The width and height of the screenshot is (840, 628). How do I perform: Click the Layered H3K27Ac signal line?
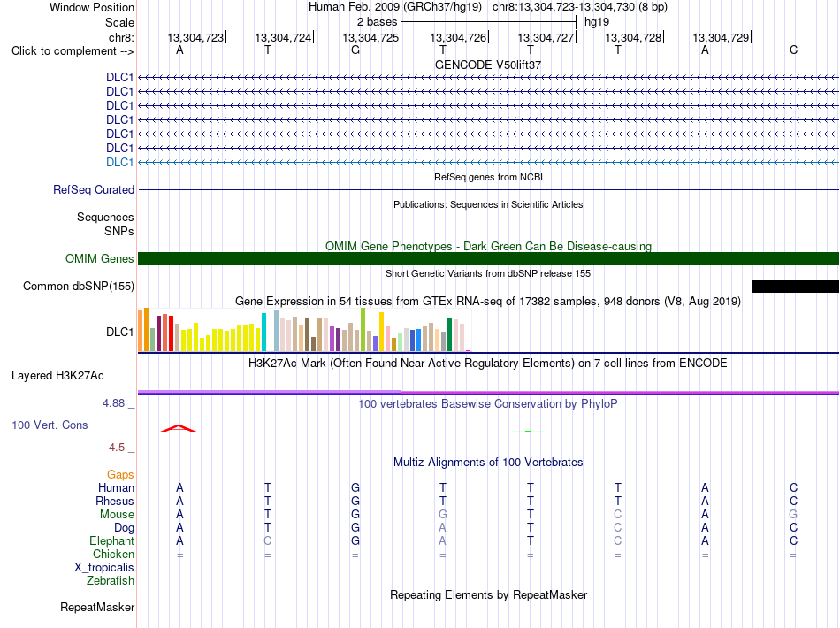pyautogui.click(x=488, y=393)
